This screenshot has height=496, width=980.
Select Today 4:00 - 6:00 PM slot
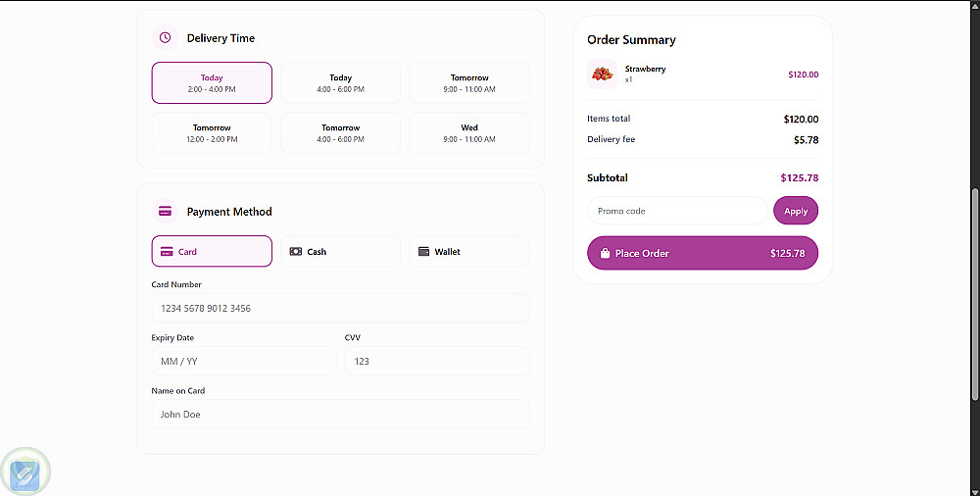coord(340,83)
